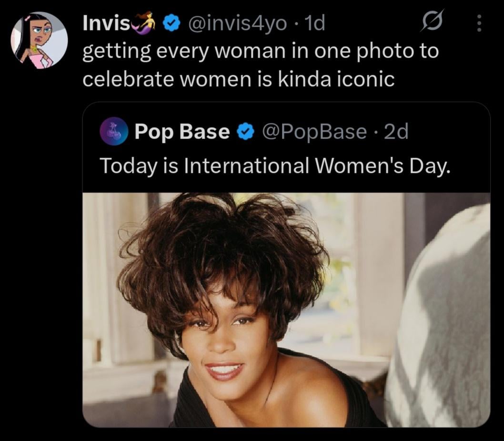Click the "celebrate women is kinda iconic" line
Screen dimensions: 504x441
tap(238, 79)
